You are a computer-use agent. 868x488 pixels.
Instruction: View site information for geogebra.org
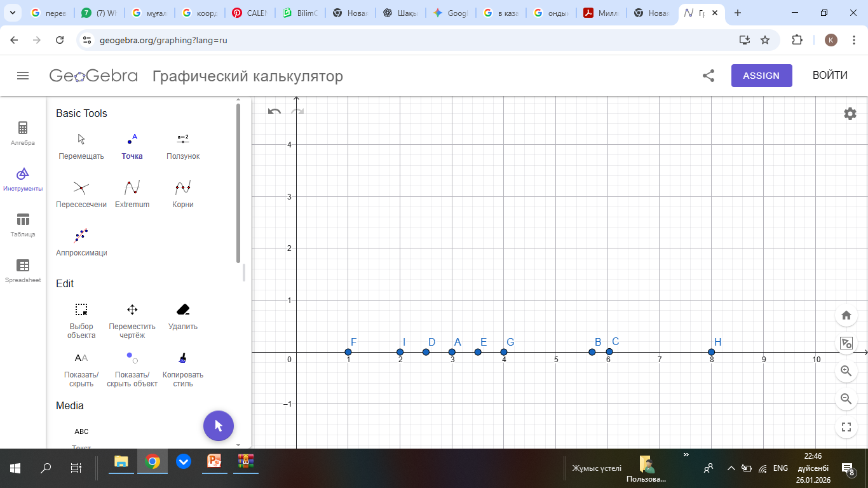tap(88, 40)
